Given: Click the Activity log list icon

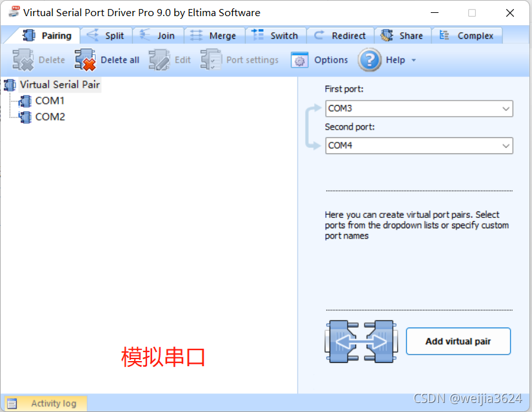Looking at the screenshot, I should coord(12,404).
